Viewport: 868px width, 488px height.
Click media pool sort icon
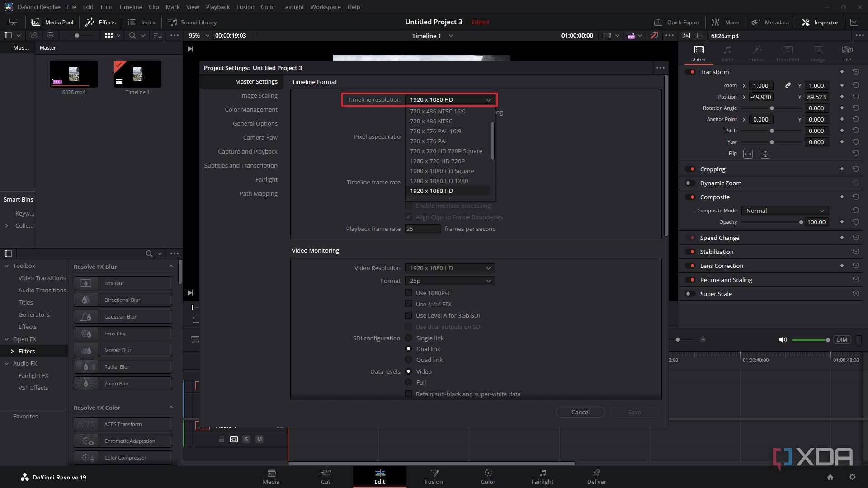pyautogui.click(x=157, y=35)
